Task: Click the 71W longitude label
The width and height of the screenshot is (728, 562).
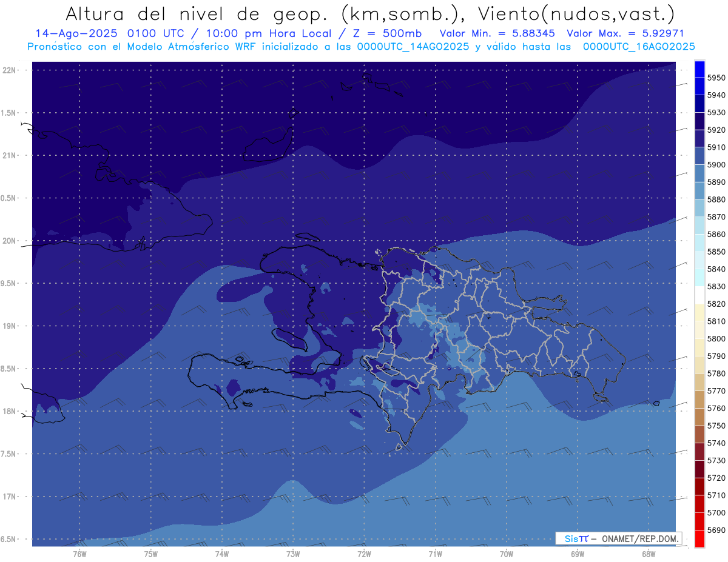Action: click(435, 554)
